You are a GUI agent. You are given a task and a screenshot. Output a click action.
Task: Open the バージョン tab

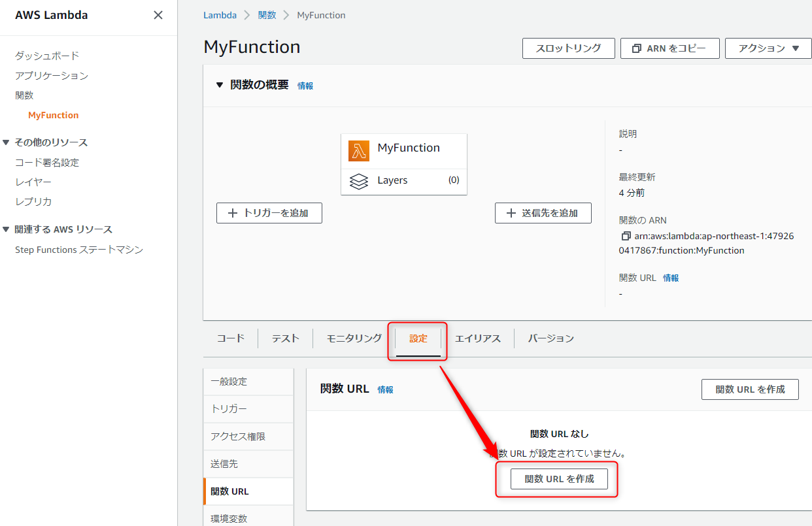coord(551,338)
